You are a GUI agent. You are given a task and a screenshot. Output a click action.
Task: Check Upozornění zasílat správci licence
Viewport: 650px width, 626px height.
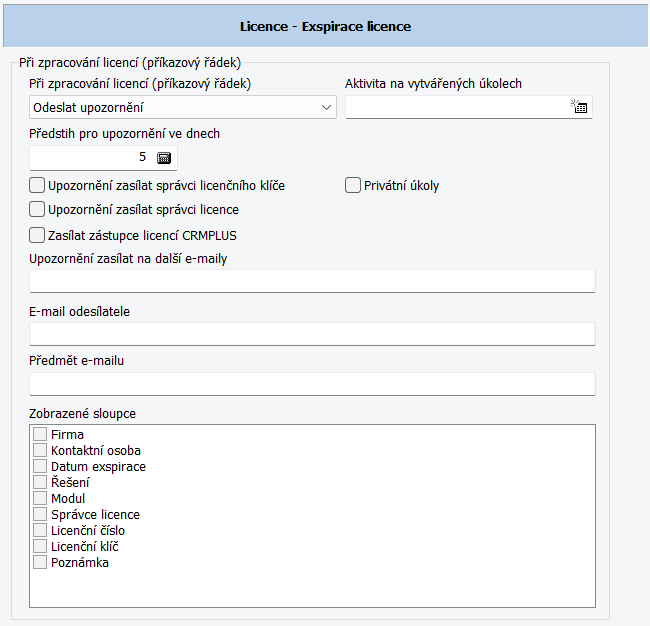37,209
